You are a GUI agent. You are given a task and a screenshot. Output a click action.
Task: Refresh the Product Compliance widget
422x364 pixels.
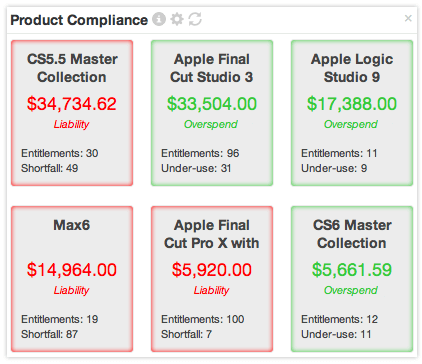[195, 19]
